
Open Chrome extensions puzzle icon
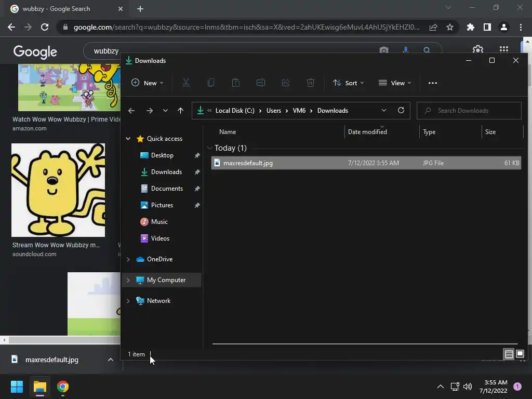(470, 27)
